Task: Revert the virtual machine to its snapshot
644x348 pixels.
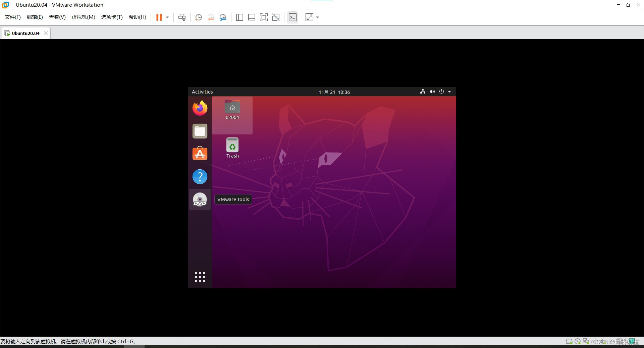Action: (211, 17)
